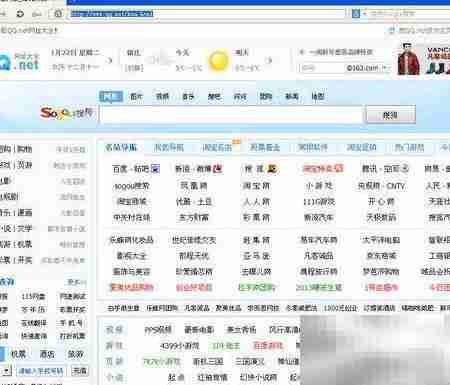This screenshot has height=385, width=450.
Task: Open the sogou搜索 link
Action: [x=132, y=186]
